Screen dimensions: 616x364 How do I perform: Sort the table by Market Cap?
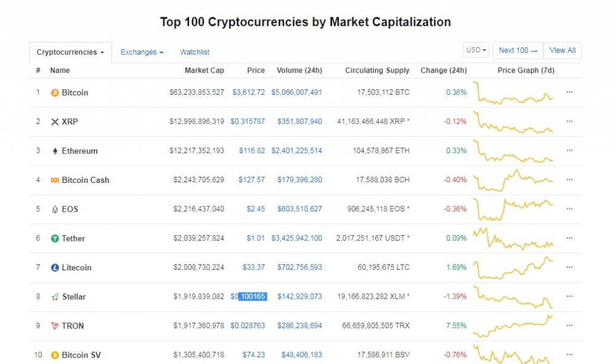coord(204,70)
